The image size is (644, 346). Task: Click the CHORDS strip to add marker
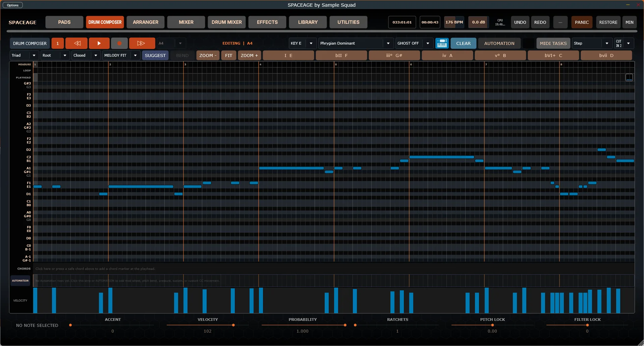pos(333,269)
